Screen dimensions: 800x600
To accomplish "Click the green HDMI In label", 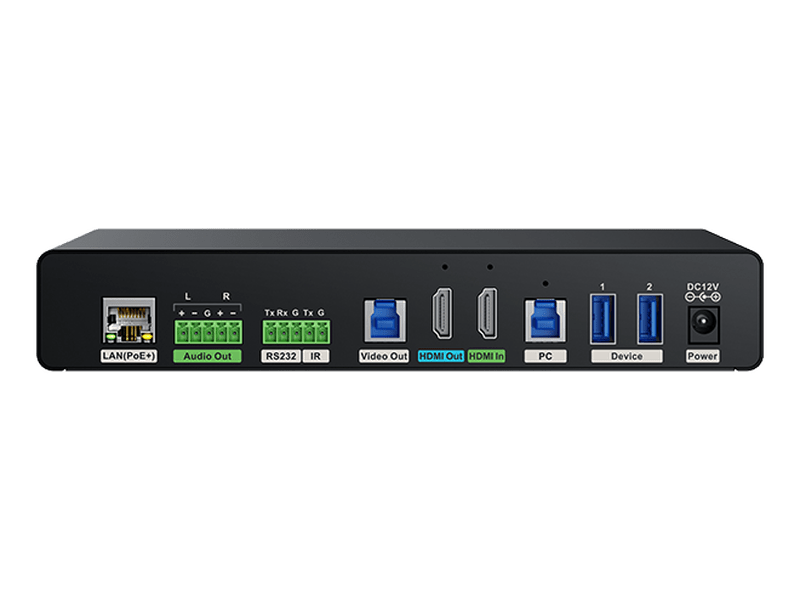I will (486, 356).
